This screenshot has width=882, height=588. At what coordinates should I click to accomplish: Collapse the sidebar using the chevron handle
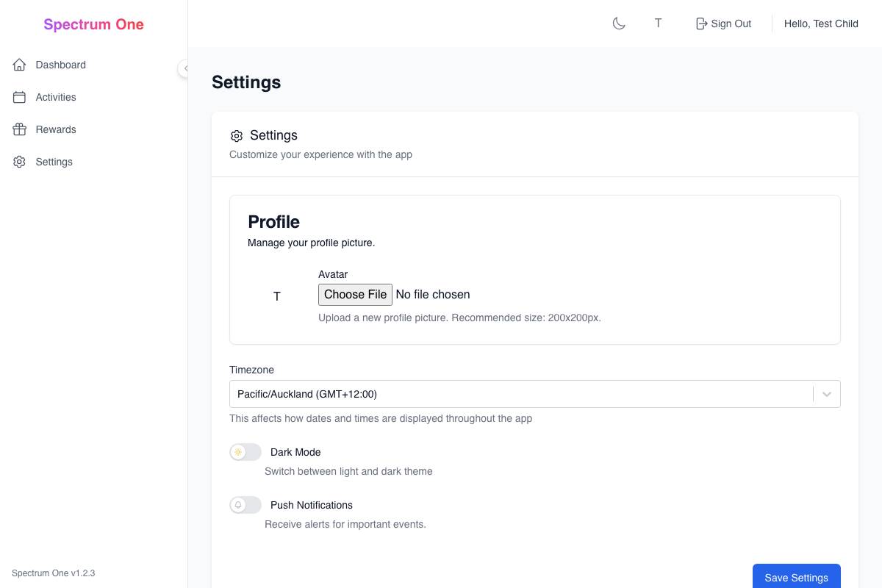click(185, 68)
